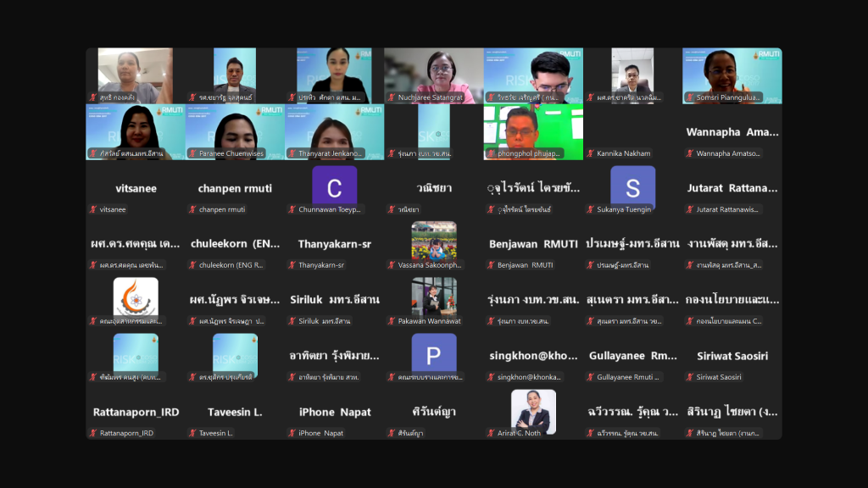Select Arirat C. Noth profile photo

[x=533, y=409]
